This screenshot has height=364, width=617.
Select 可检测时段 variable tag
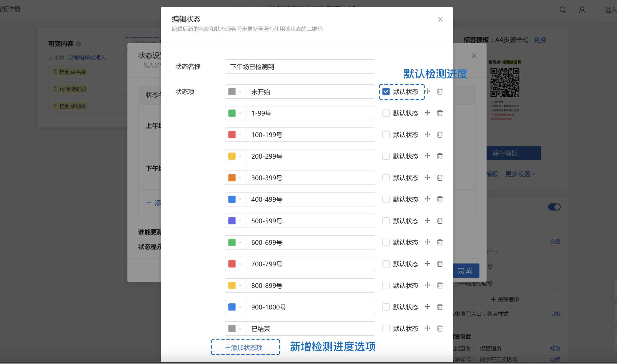click(x=69, y=89)
